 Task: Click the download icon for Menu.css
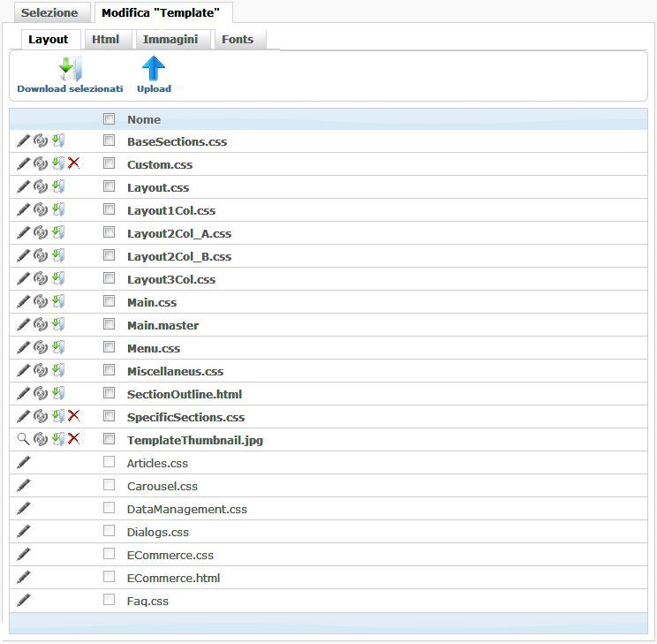(57, 347)
